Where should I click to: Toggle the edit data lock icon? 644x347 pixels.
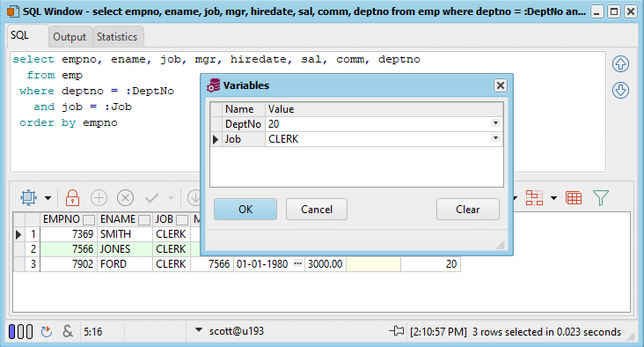(x=72, y=198)
